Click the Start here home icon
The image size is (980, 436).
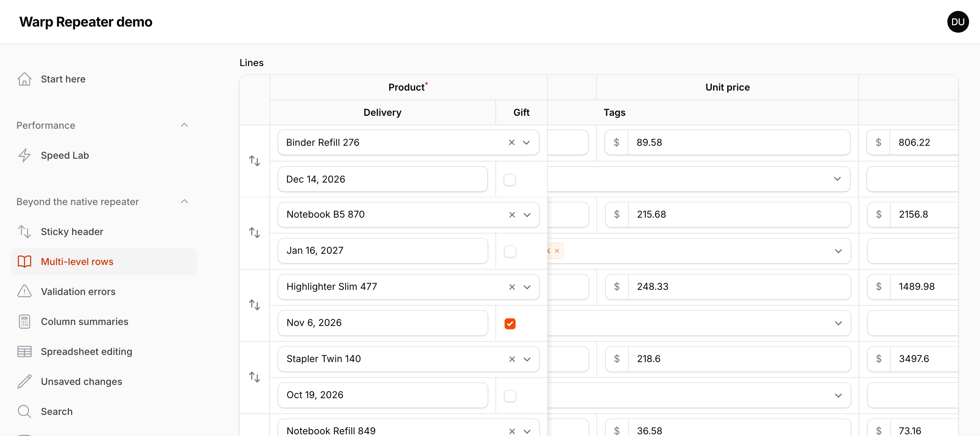click(24, 79)
